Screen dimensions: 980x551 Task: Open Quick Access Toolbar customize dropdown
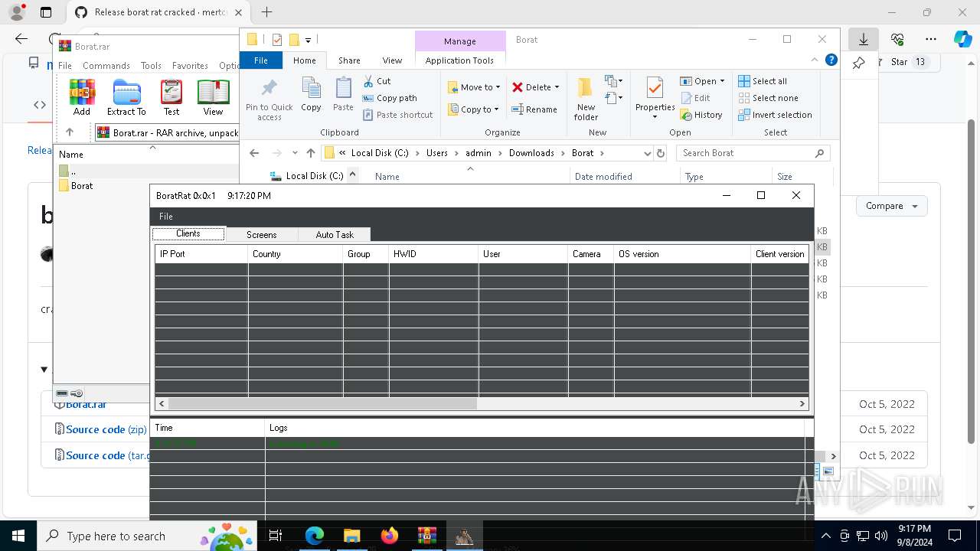tap(308, 40)
